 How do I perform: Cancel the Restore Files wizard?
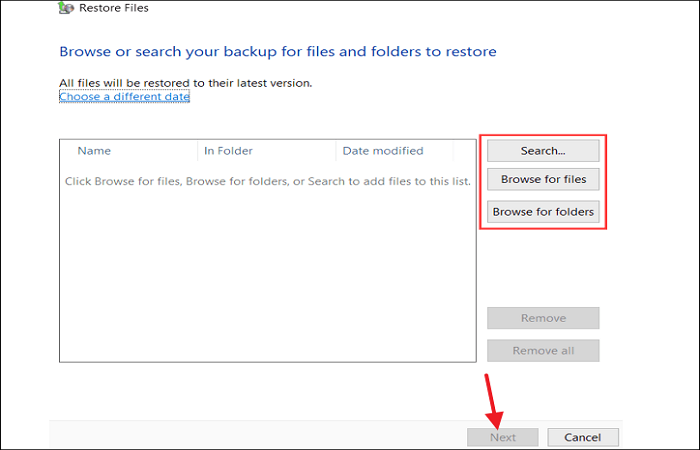[582, 437]
